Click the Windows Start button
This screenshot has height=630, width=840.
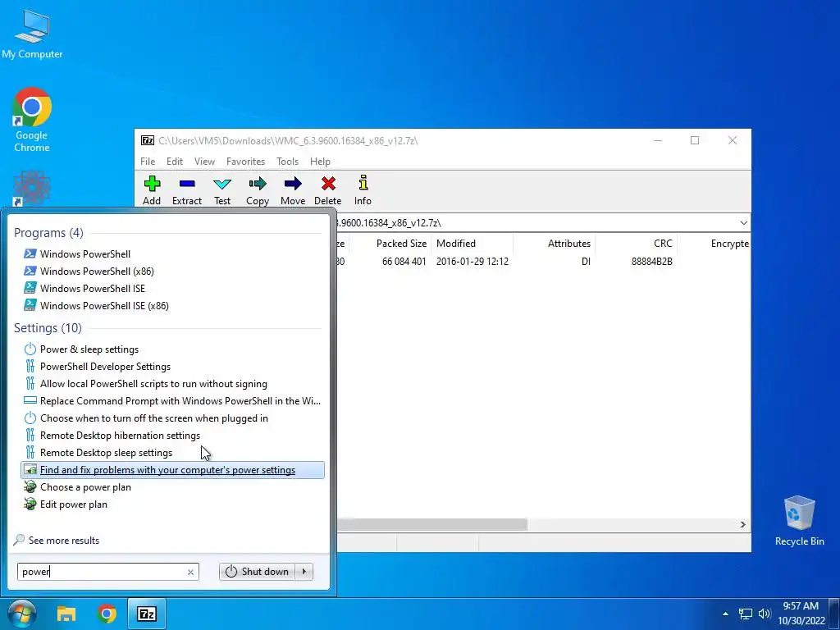tap(21, 614)
